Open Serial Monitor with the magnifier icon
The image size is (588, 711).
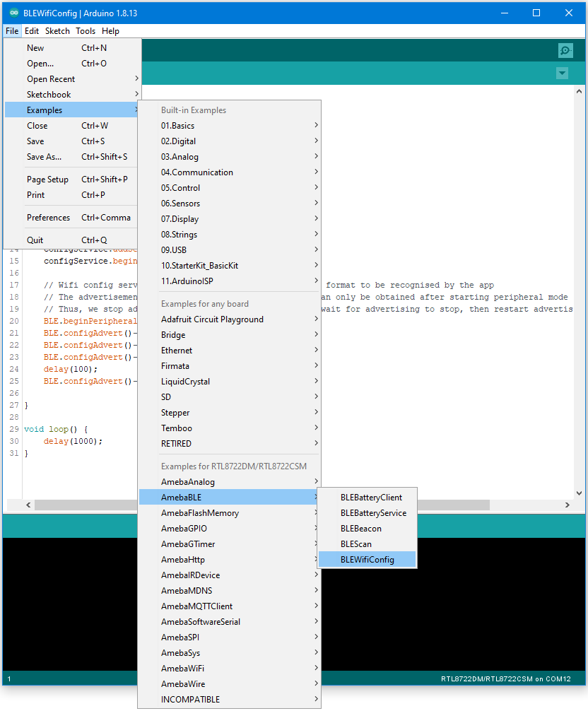tap(565, 50)
